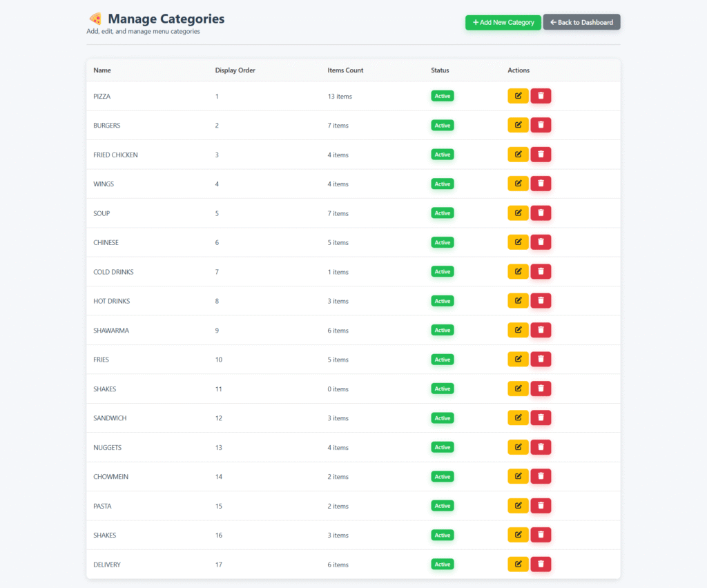Edit the COLD DRINKS category
The height and width of the screenshot is (588, 707).
[518, 272]
